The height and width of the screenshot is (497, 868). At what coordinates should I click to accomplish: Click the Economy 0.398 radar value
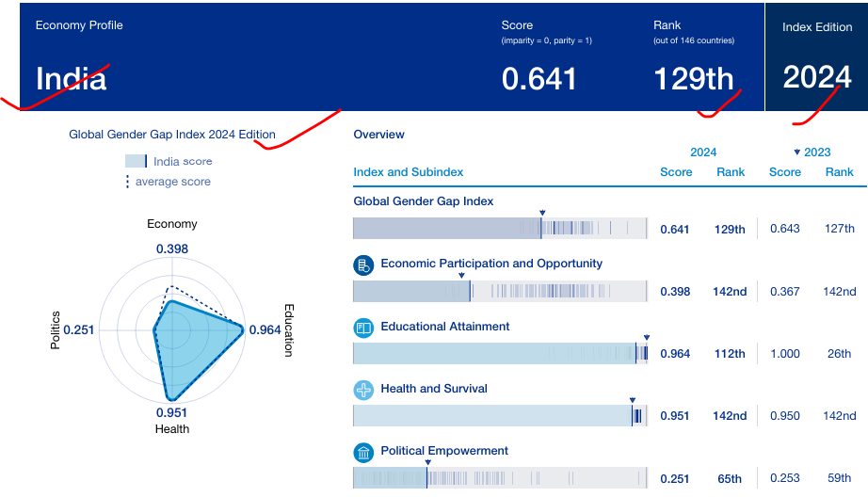coord(172,249)
